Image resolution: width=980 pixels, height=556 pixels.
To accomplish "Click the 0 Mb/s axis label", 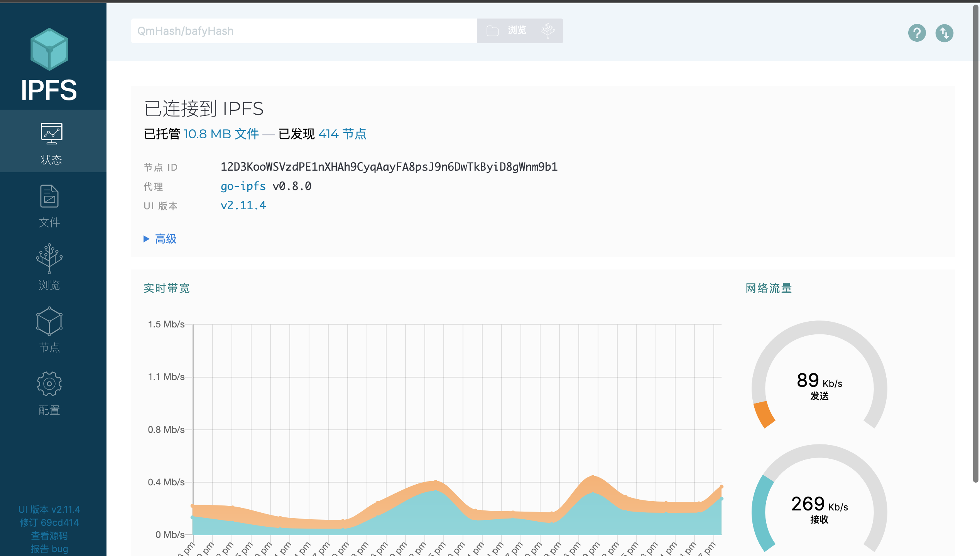I will [170, 534].
